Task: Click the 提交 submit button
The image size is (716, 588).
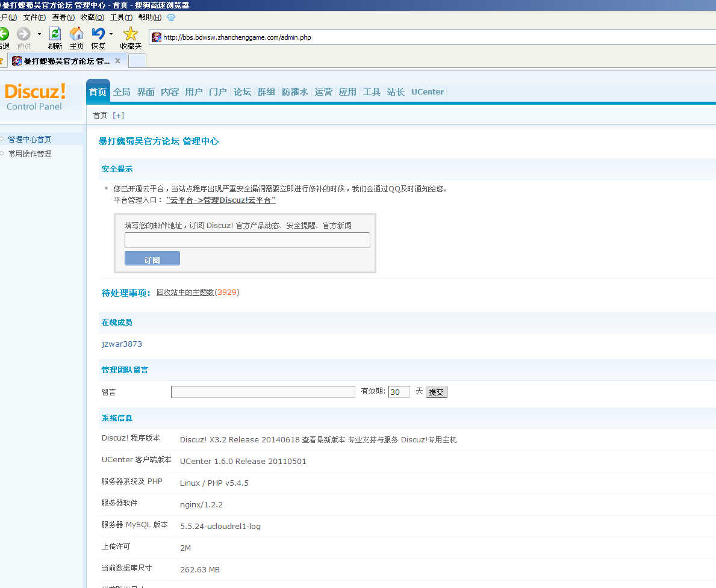Action: pos(437,392)
